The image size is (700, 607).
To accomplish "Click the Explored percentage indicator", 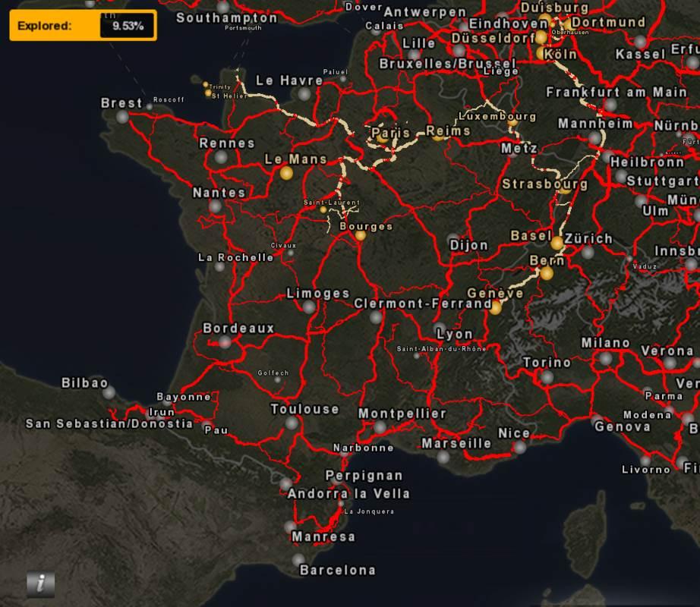I will 83,26.
